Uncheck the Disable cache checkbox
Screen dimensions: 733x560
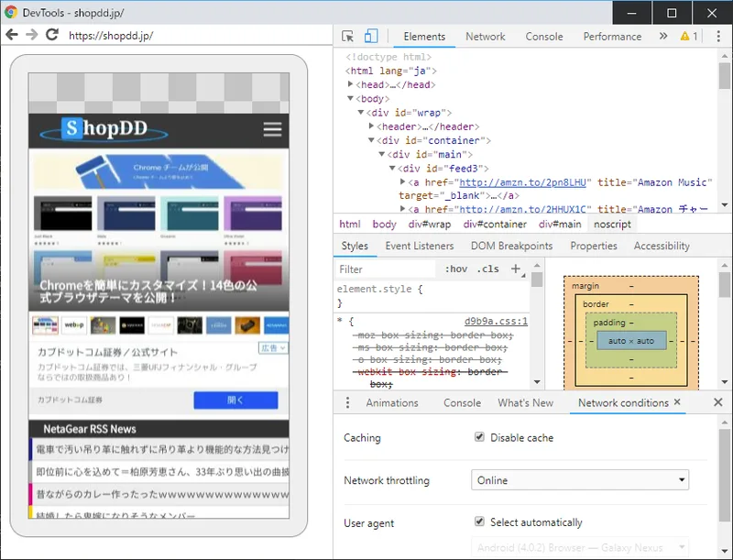click(479, 437)
